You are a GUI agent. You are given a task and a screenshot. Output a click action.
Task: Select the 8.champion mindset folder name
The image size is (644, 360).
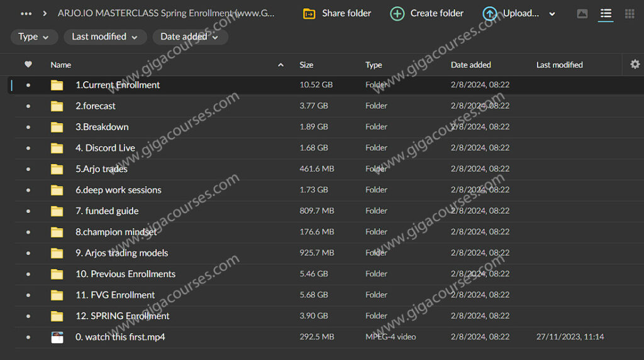116,232
